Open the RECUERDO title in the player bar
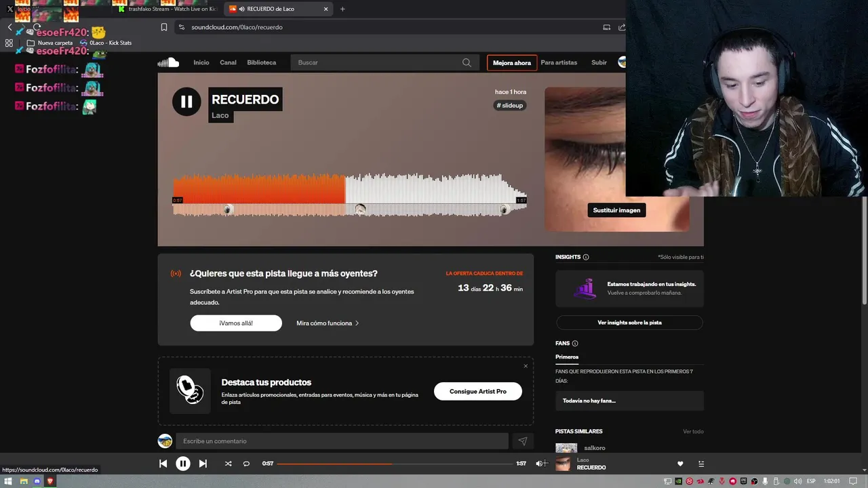Viewport: 868px width, 488px height. tap(591, 468)
